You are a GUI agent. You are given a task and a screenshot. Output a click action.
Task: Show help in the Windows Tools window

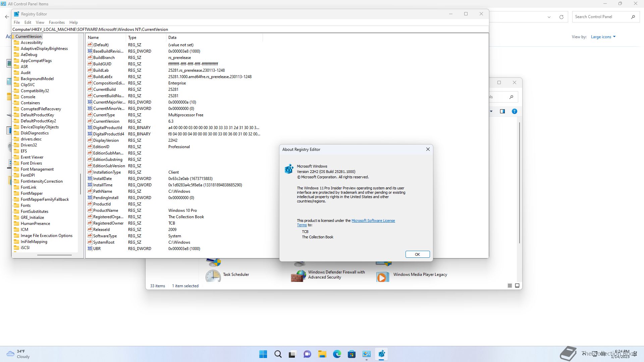click(x=514, y=111)
